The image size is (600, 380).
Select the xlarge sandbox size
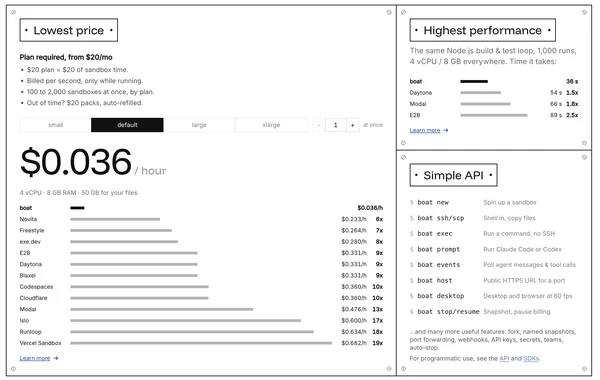click(271, 125)
